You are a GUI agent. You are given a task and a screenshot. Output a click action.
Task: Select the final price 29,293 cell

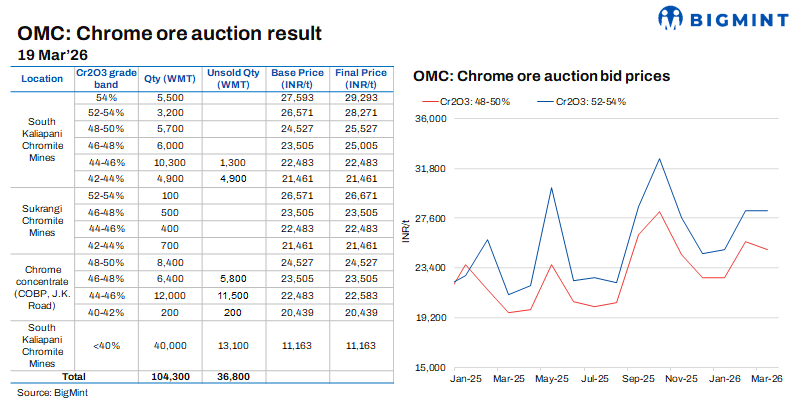click(x=361, y=100)
